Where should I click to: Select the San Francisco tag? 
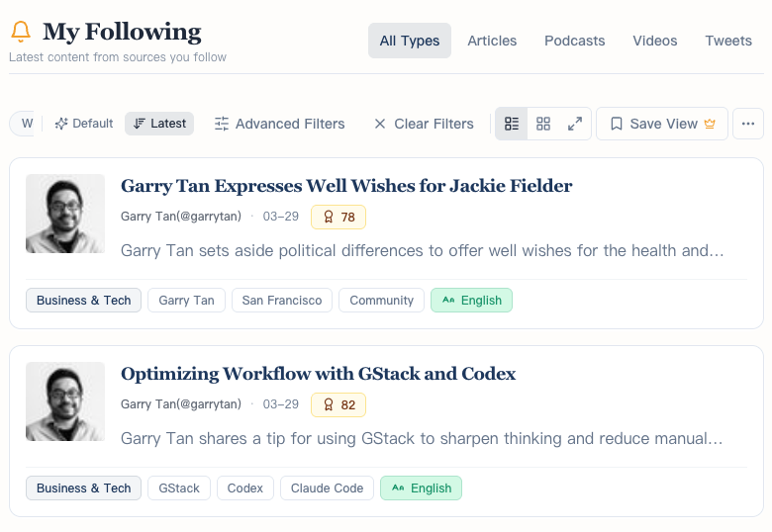coord(282,301)
